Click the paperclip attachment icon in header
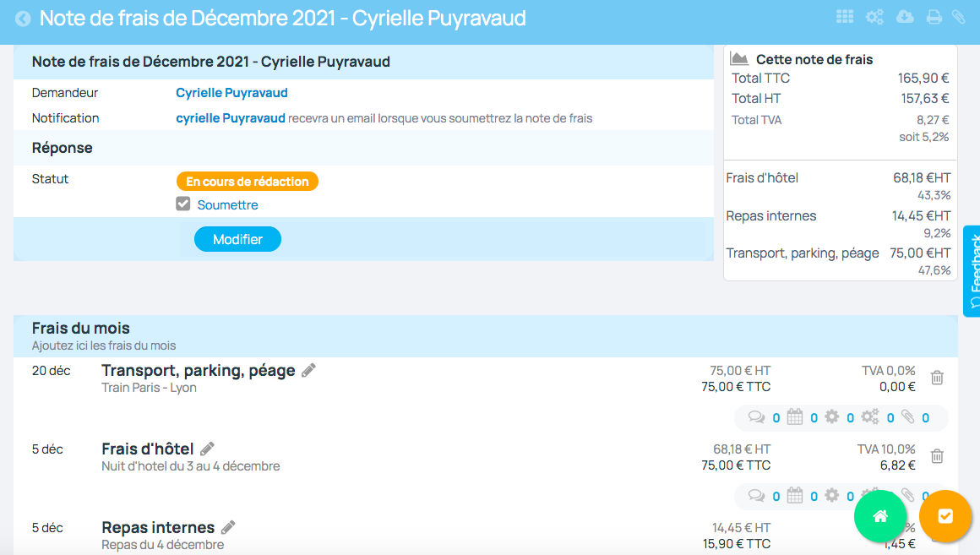The height and width of the screenshot is (555, 980). click(958, 17)
